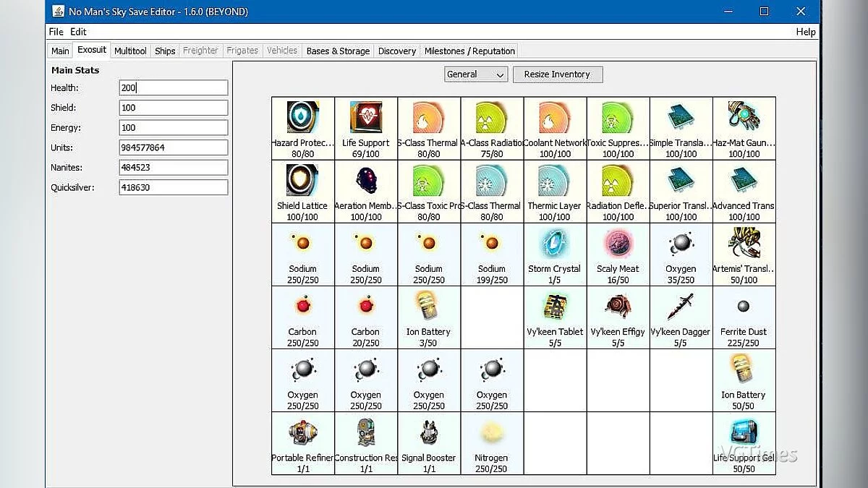Image resolution: width=868 pixels, height=488 pixels.
Task: Click the Units value input field
Action: 173,147
